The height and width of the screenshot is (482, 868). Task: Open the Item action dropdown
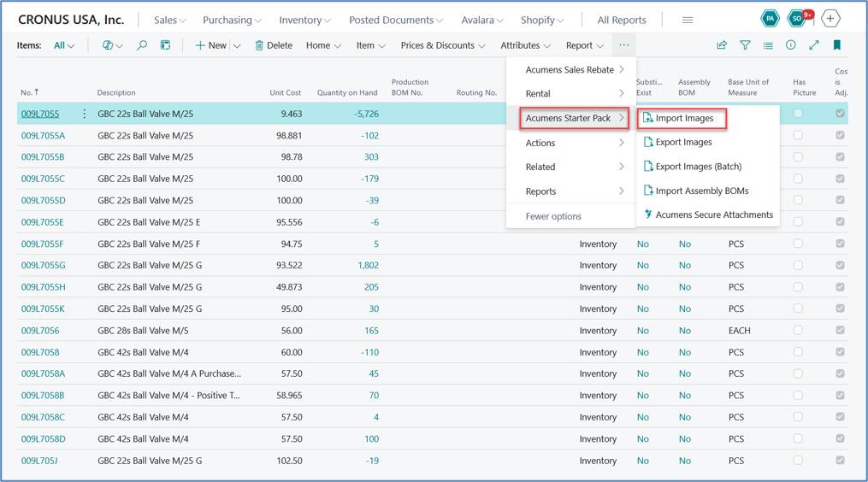point(371,45)
